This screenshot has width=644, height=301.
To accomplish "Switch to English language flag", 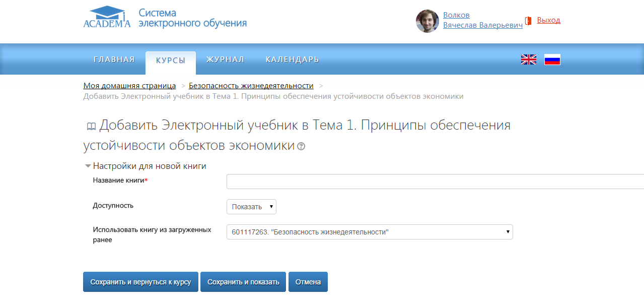I will (x=529, y=59).
